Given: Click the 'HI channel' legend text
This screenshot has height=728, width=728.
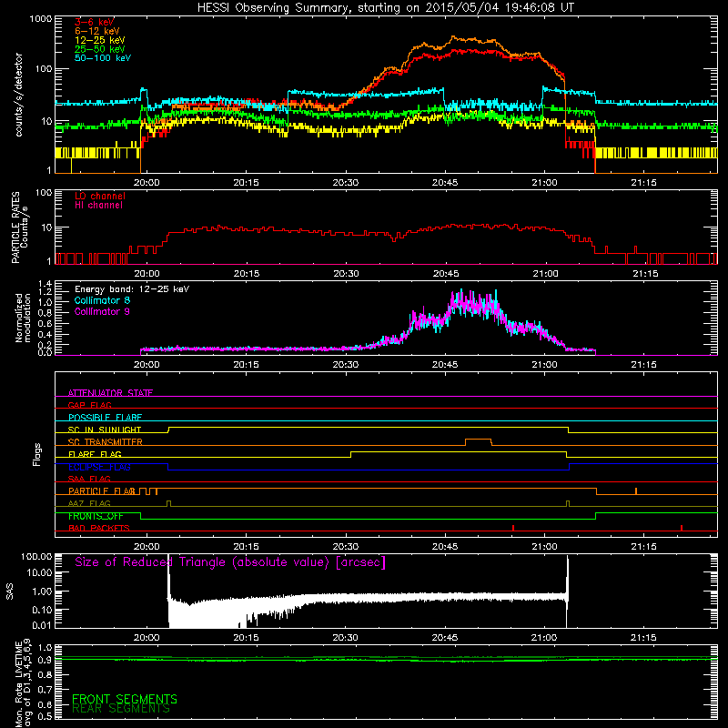Looking at the screenshot, I should 99,205.
